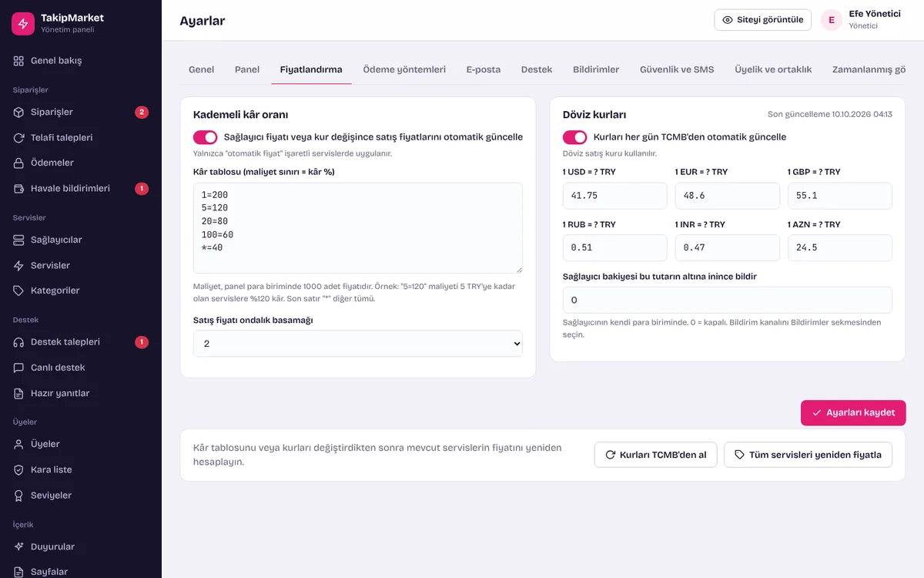Click the E user avatar
The height and width of the screenshot is (578, 924).
(x=832, y=20)
